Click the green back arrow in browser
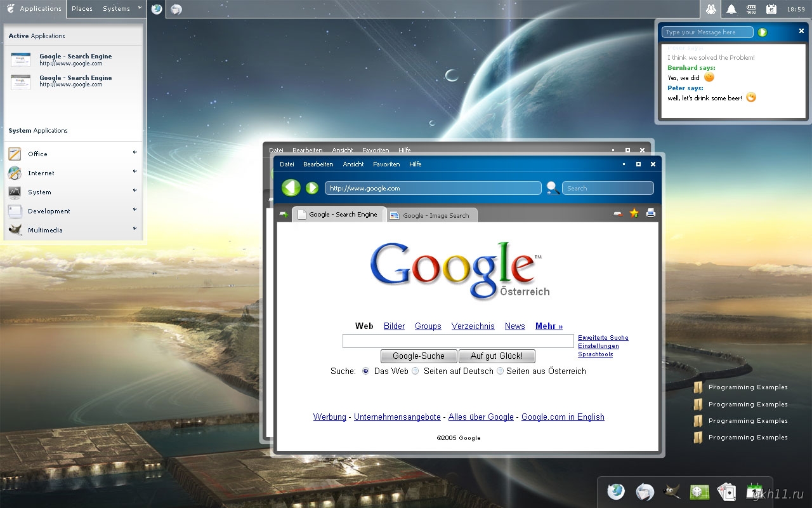 tap(291, 187)
